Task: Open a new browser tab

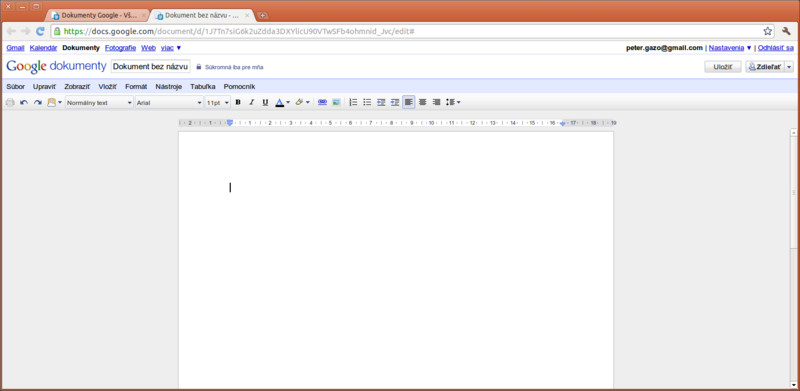Action: point(262,16)
